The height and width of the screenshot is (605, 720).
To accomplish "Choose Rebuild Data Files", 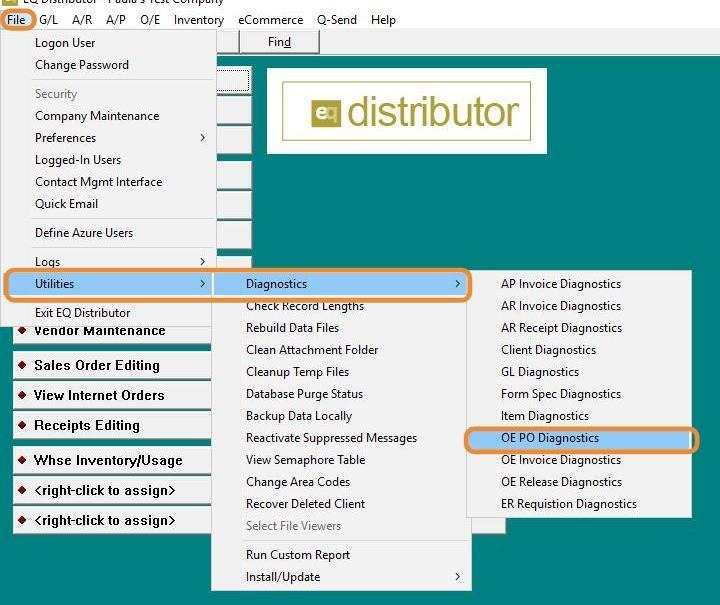I will coord(341,328).
